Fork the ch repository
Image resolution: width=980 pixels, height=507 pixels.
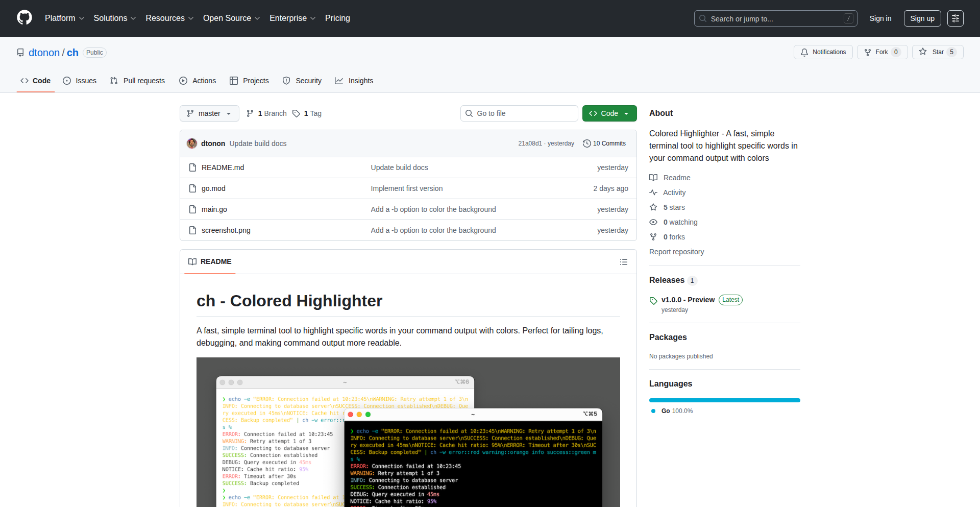pyautogui.click(x=881, y=52)
